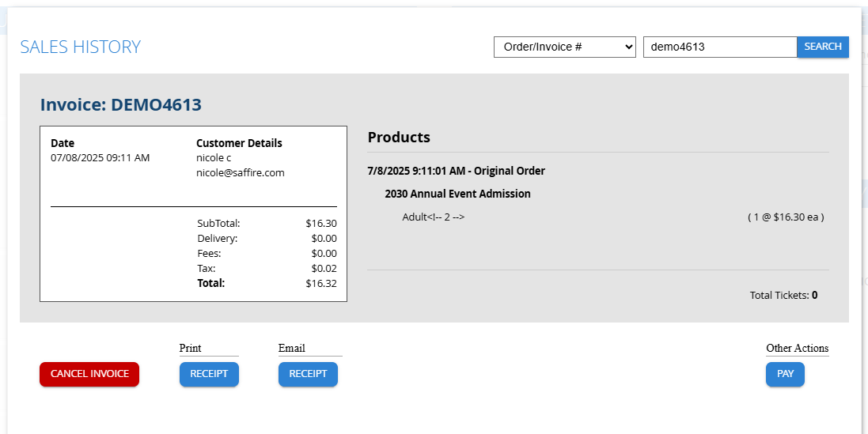
Task: Click the customer name nicole c
Action: click(x=214, y=157)
